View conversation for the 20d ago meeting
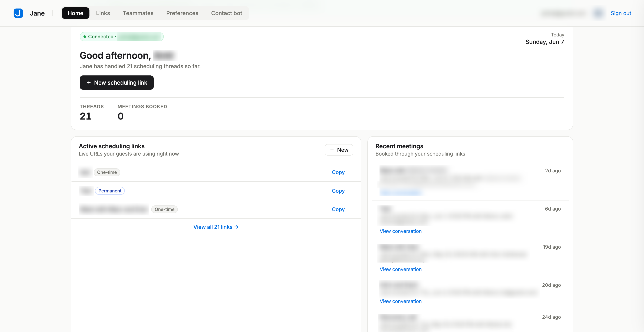The image size is (644, 332). point(401,301)
